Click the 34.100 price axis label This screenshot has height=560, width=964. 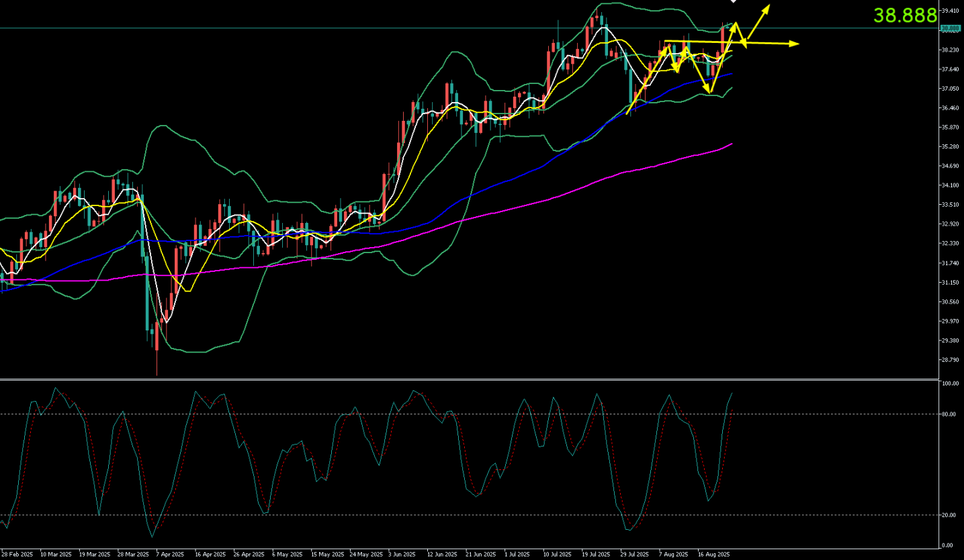[x=950, y=185]
